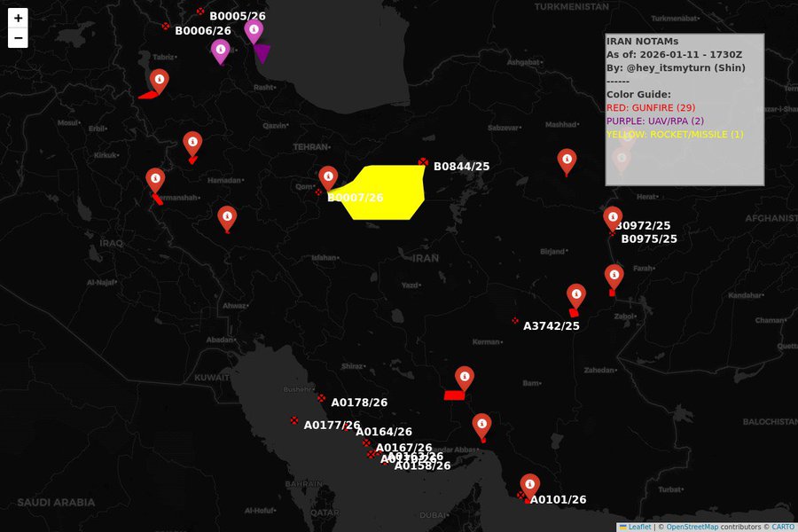The height and width of the screenshot is (532, 798).
Task: Click the B0006/26 NOTAM label
Action: (x=203, y=31)
